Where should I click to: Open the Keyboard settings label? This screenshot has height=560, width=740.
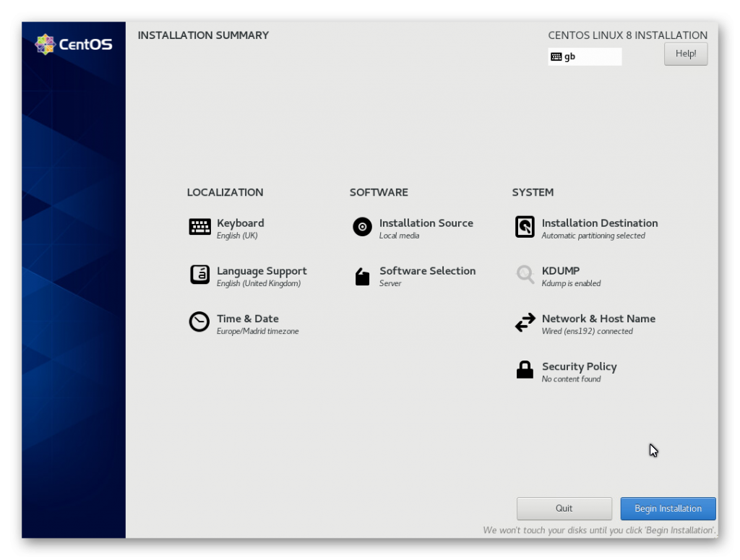(x=240, y=223)
